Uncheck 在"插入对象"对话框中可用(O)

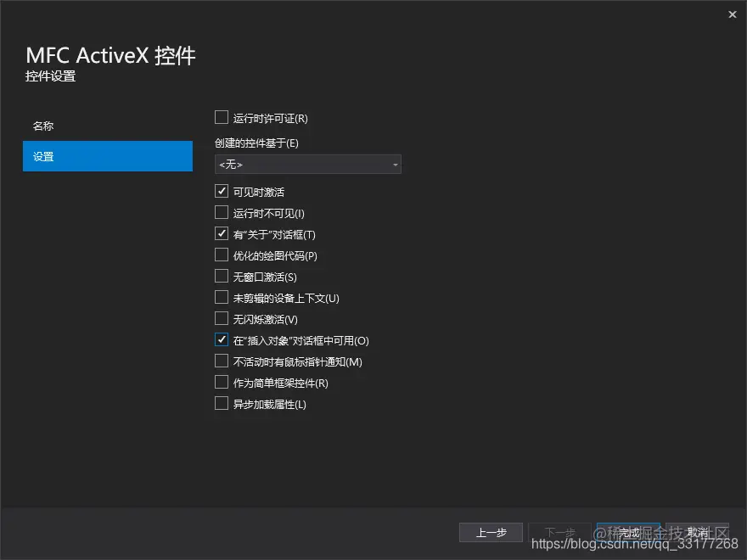(x=222, y=339)
